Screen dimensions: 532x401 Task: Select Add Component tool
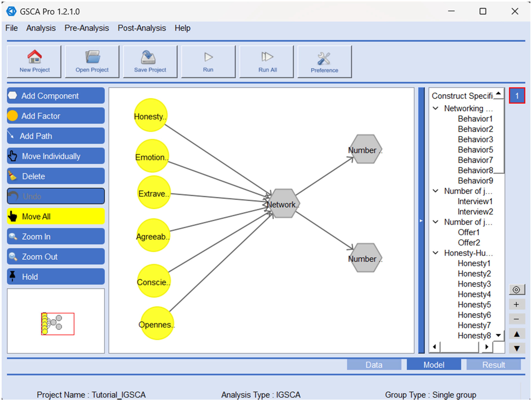(x=56, y=96)
